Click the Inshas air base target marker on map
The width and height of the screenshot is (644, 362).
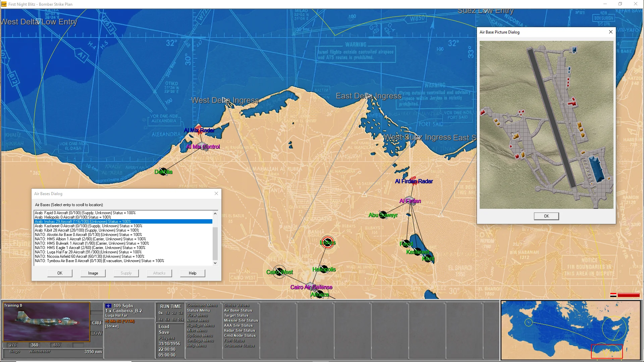tap(328, 242)
